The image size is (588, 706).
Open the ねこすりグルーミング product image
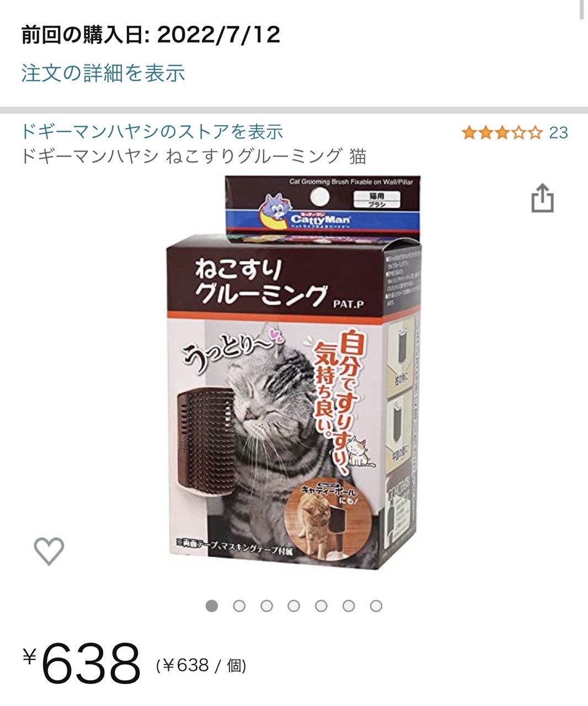294,373
